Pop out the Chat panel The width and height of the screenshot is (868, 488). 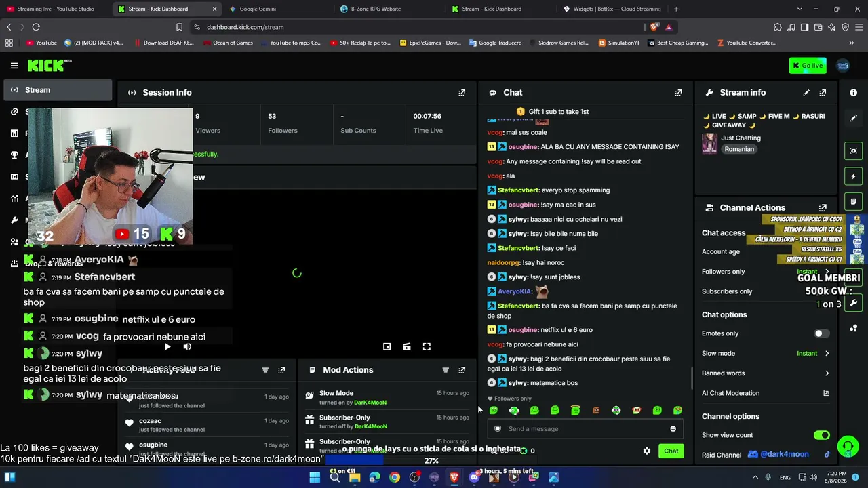(x=678, y=93)
